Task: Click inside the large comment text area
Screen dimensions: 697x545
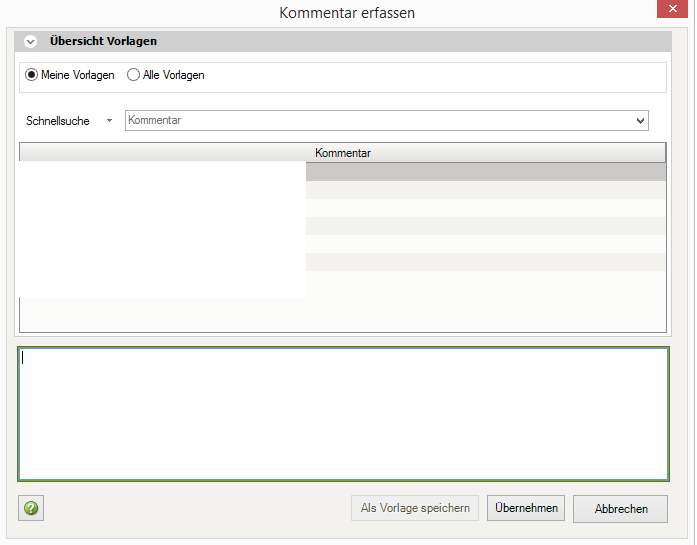Action: pos(343,414)
